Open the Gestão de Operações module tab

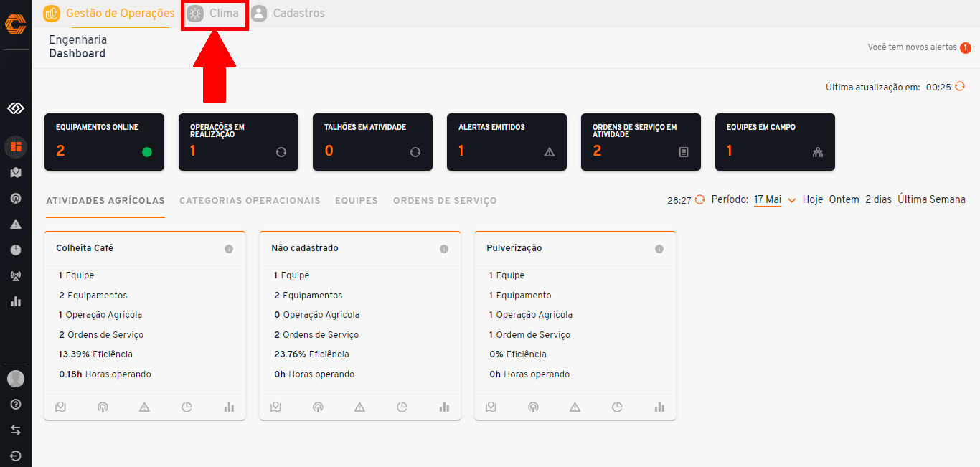[x=109, y=13]
